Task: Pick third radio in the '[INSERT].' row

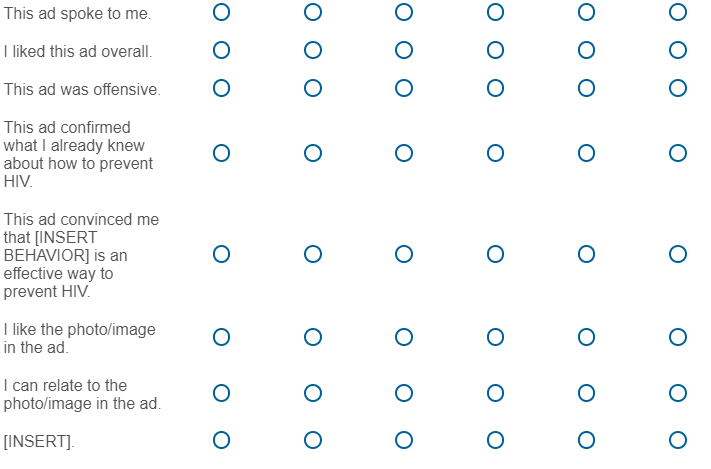Action: point(404,440)
